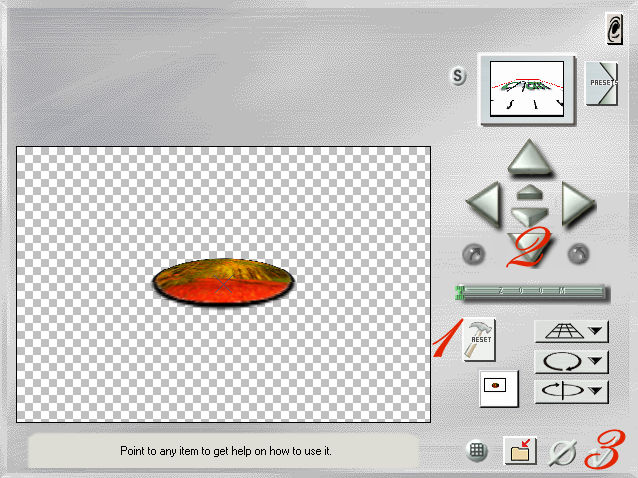This screenshot has width=638, height=478.
Task: Click the large right arrow
Action: click(577, 204)
